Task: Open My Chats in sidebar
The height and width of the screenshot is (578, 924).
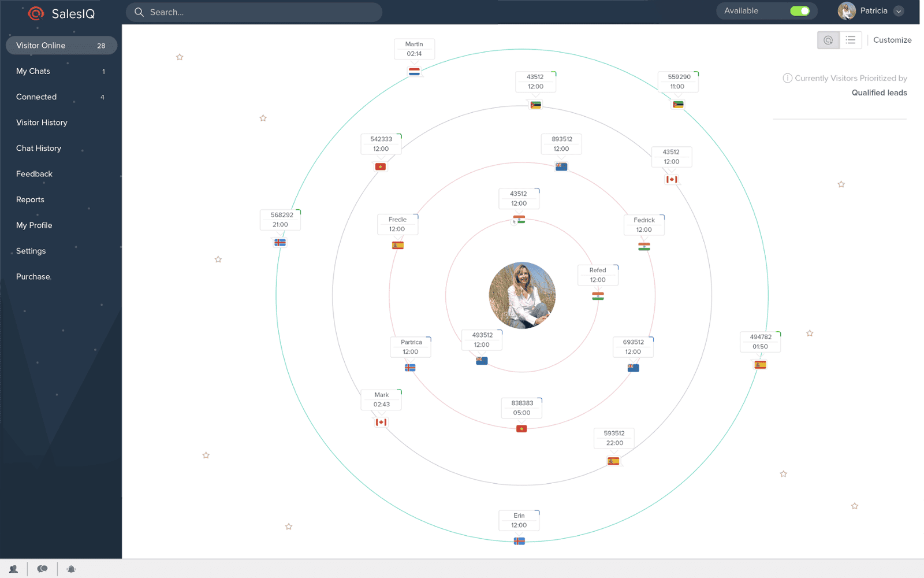Action: pos(33,71)
